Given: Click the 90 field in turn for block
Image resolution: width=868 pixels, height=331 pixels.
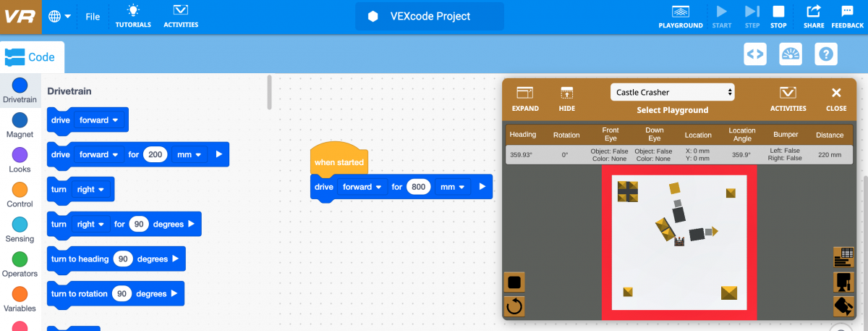Looking at the screenshot, I should pyautogui.click(x=139, y=224).
